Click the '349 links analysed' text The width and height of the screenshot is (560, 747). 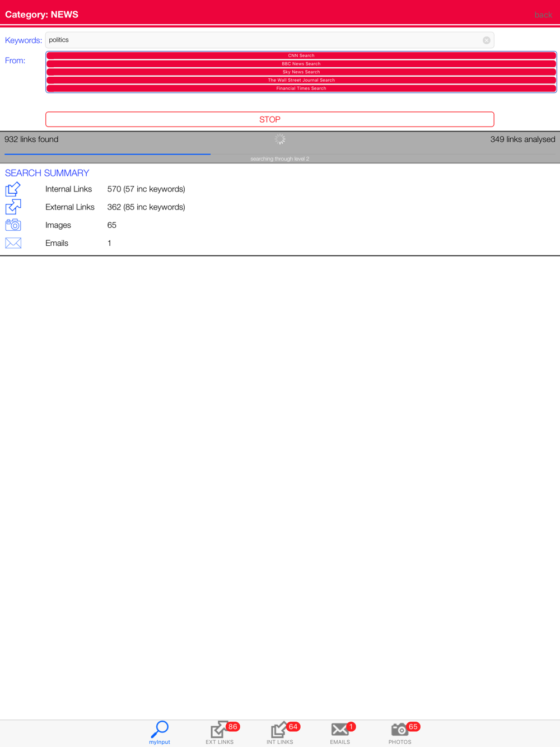[x=522, y=139]
